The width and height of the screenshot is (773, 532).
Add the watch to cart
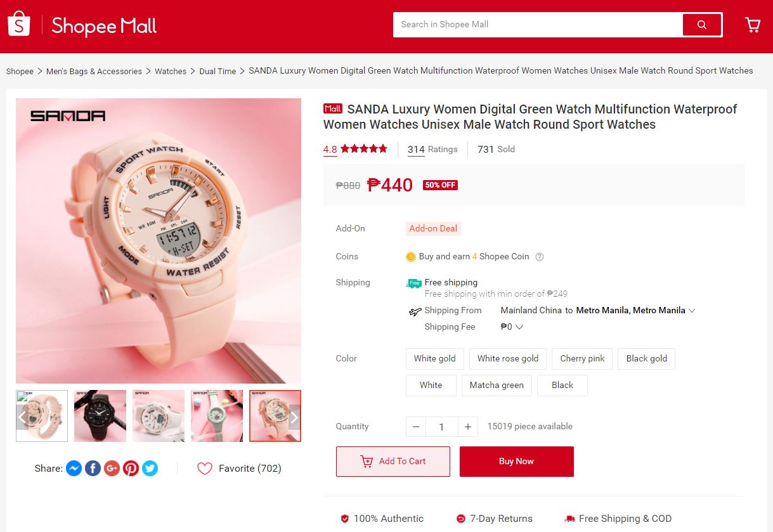click(x=393, y=462)
